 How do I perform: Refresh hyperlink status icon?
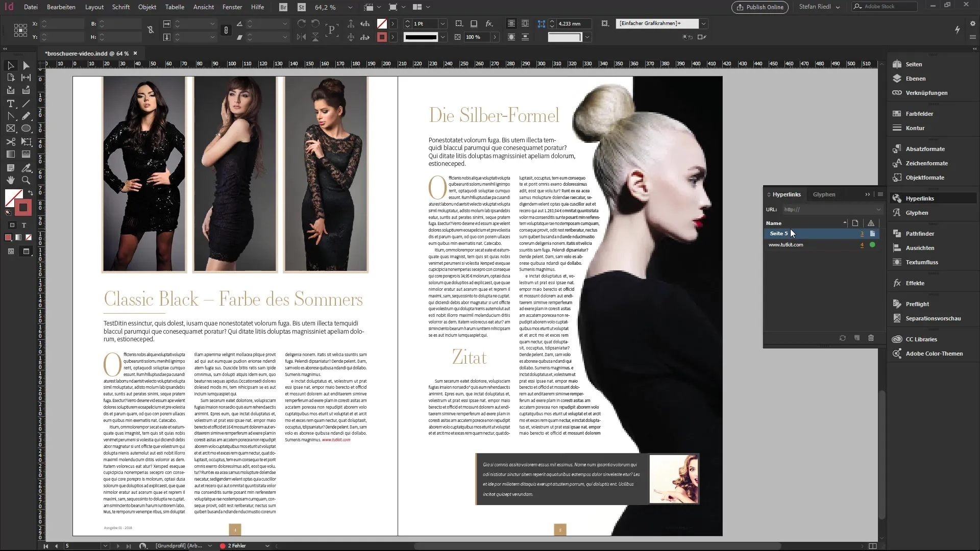(x=843, y=338)
